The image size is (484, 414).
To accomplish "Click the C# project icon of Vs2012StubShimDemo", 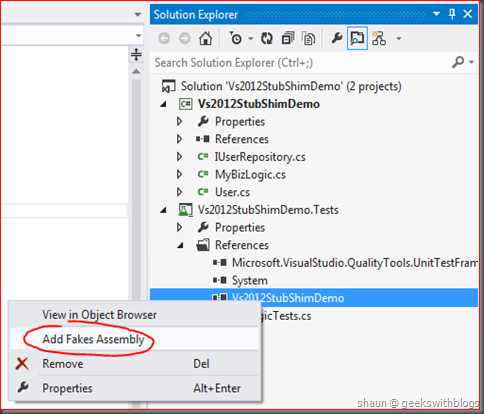I will 186,104.
